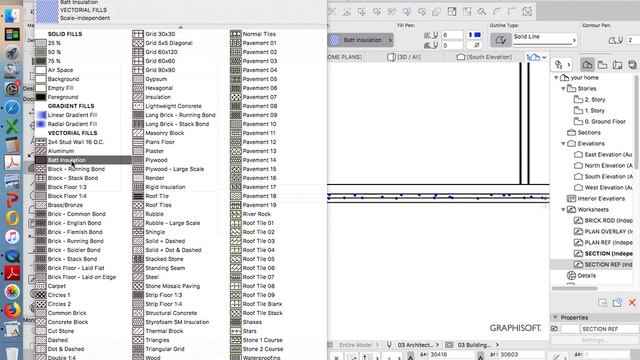640x360 pixels.
Task: Open the 03 Architect pen set dropdown
Action: (x=418, y=345)
